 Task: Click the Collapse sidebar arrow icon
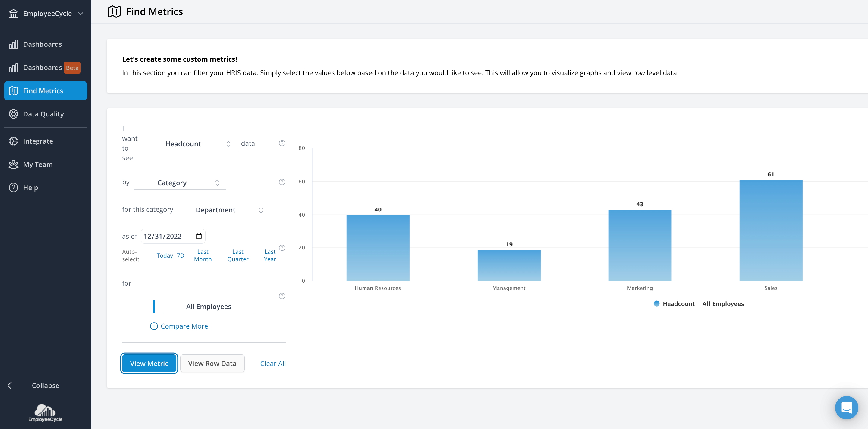[10, 386]
